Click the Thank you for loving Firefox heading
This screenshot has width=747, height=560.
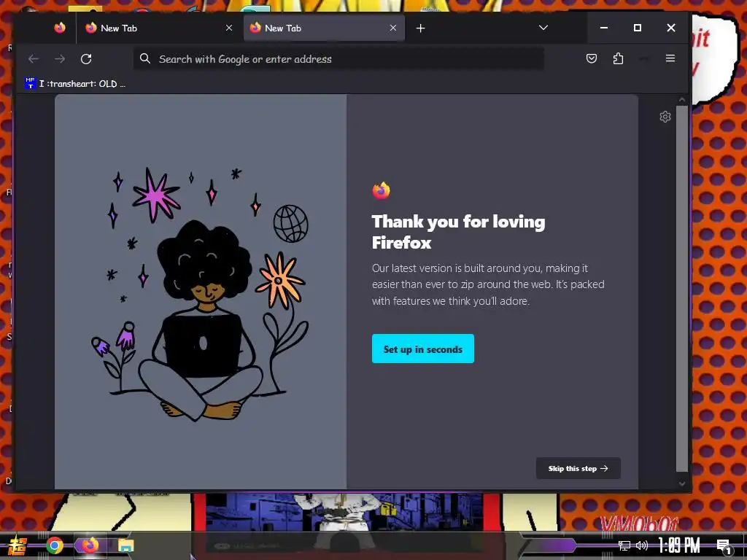[x=458, y=232]
